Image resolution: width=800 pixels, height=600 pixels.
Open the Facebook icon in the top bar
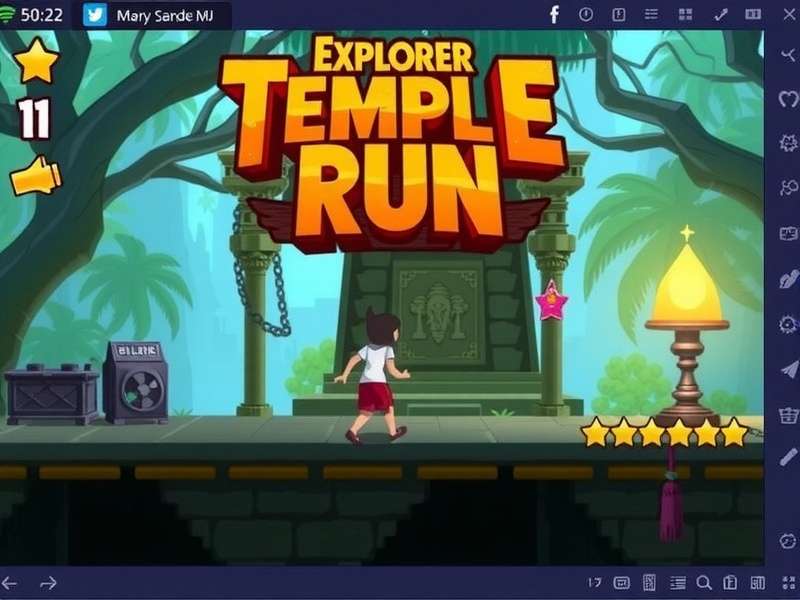554,12
